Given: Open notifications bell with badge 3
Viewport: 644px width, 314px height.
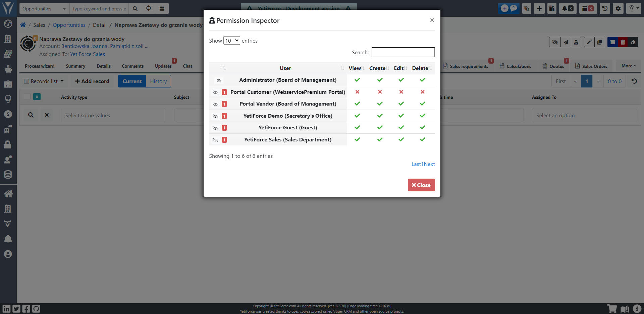Looking at the screenshot, I should coord(568,8).
